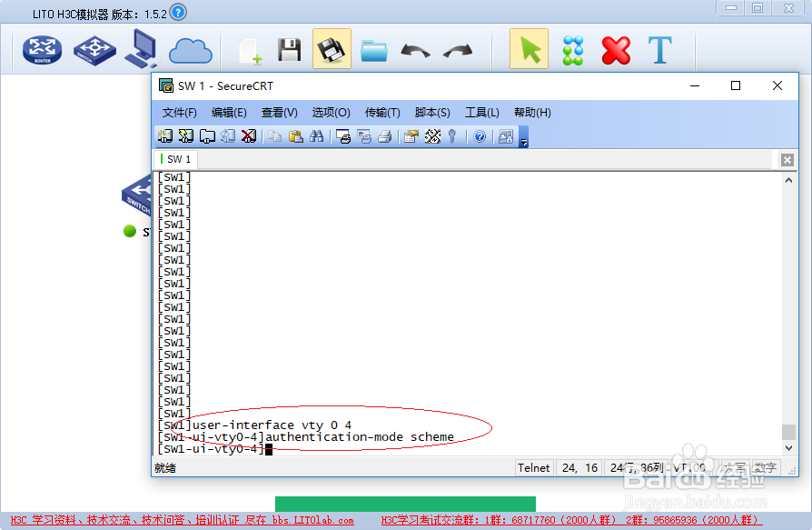Select the text annotation T tool
This screenshot has height=530, width=812.
point(659,50)
